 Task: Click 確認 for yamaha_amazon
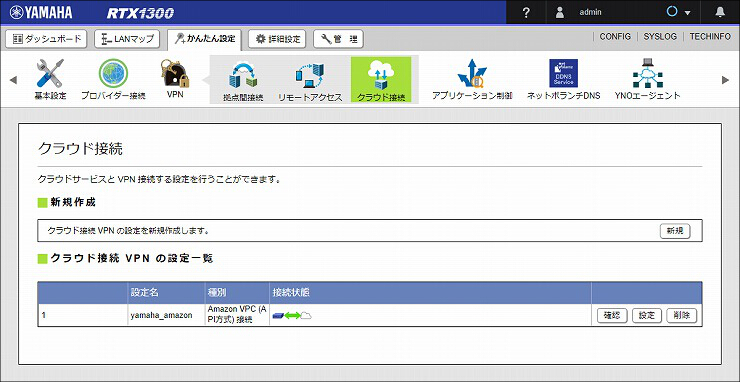tap(612, 315)
